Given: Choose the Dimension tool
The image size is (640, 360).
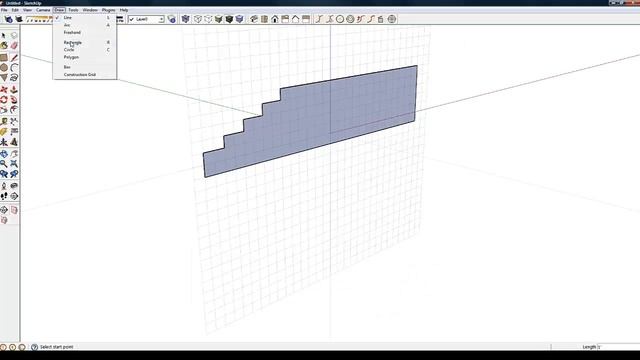Looking at the screenshot, I should coord(14,121).
